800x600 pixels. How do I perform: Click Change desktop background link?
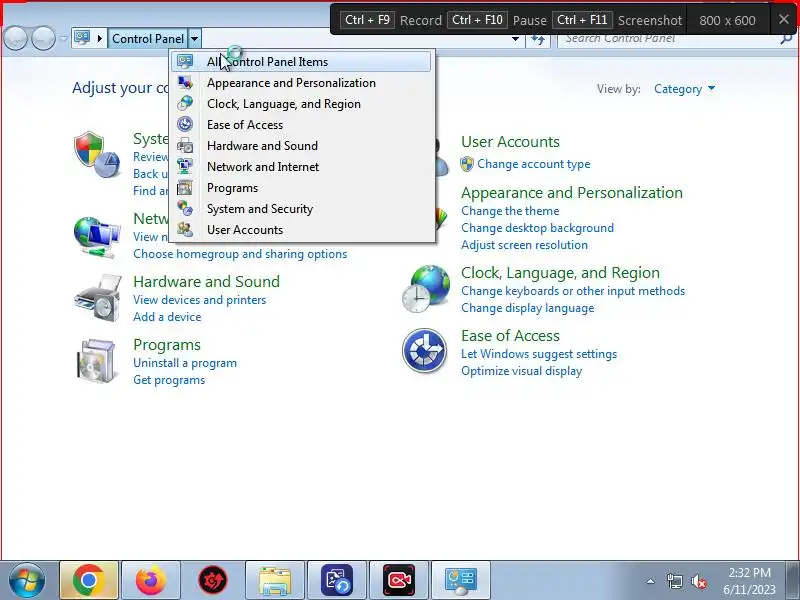(537, 228)
